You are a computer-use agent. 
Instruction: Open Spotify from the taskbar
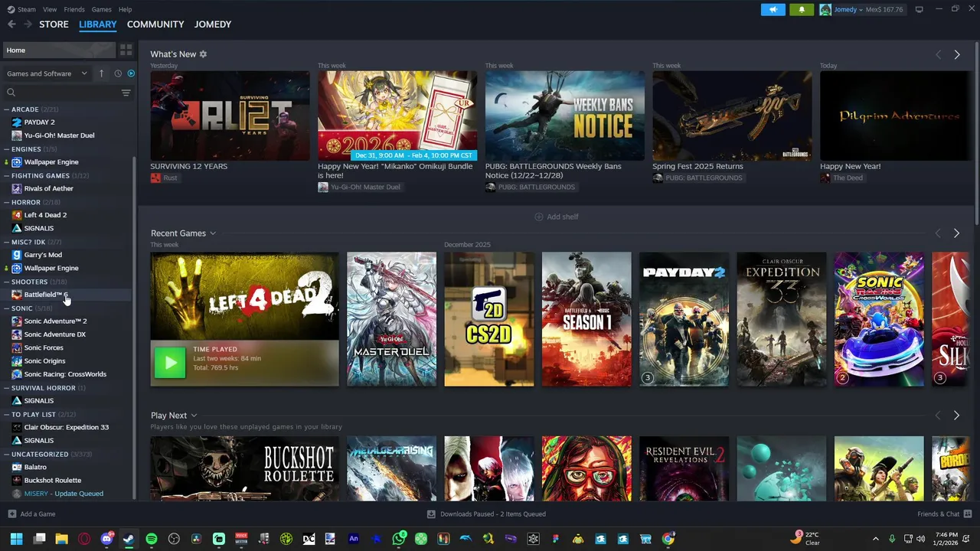click(x=152, y=539)
